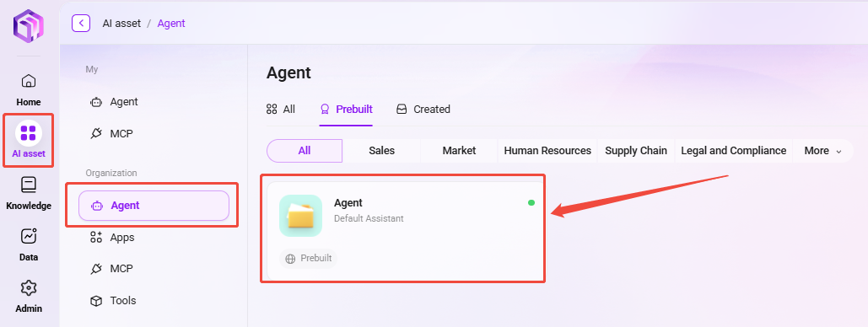
Task: Open the Home icon in left rail
Action: 28,82
